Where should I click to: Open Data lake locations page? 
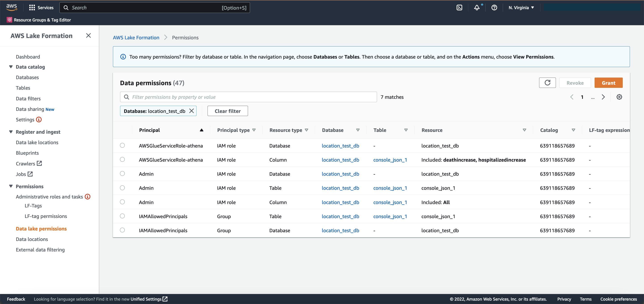click(x=37, y=142)
